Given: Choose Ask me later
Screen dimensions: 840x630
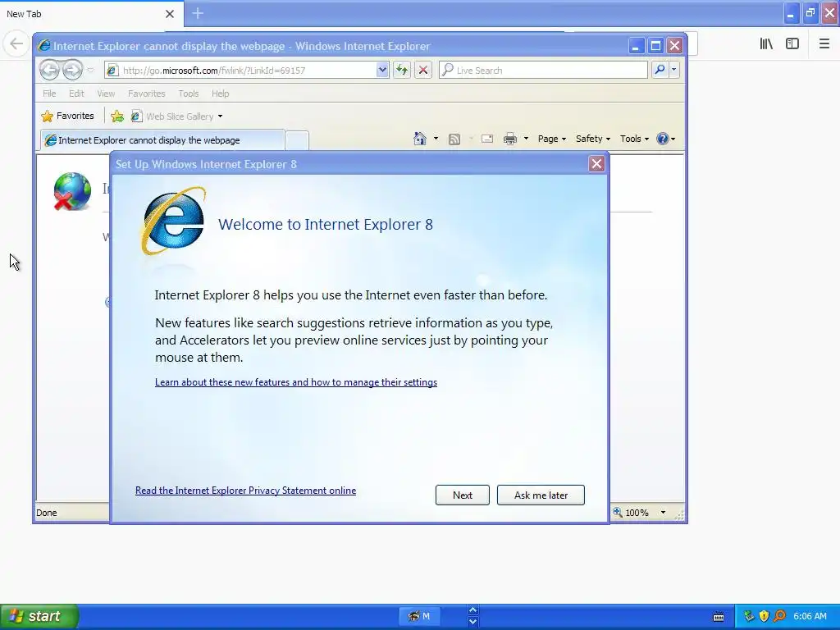Looking at the screenshot, I should click(x=541, y=495).
